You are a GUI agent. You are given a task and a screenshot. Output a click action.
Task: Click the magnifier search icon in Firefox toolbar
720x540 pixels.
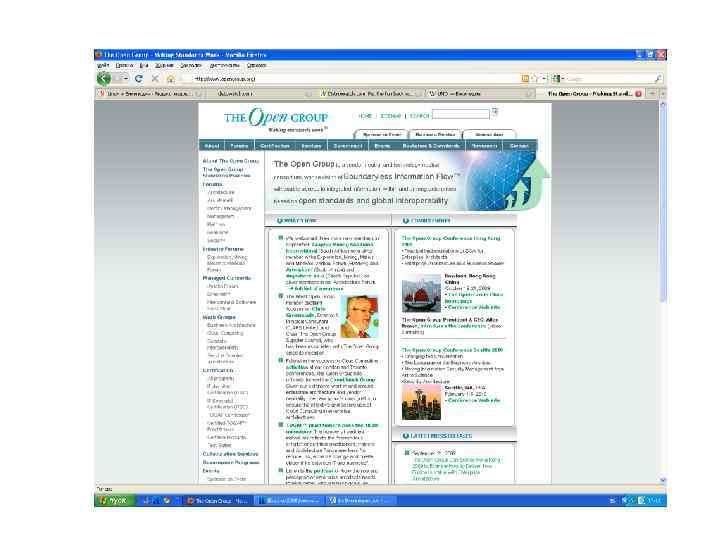(x=658, y=79)
